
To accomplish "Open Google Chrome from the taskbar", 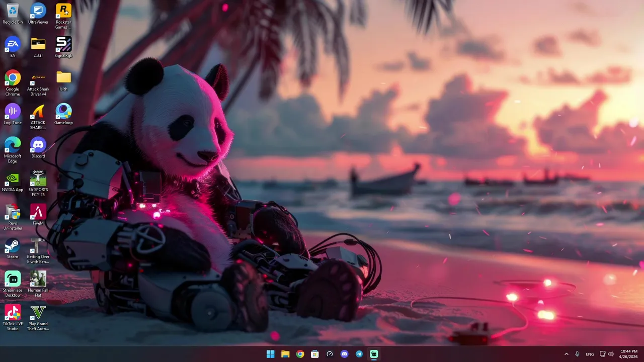I will pyautogui.click(x=300, y=354).
